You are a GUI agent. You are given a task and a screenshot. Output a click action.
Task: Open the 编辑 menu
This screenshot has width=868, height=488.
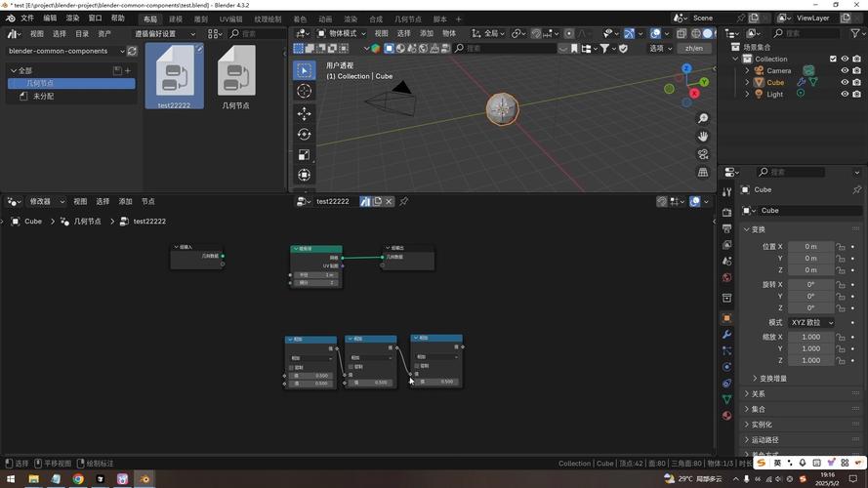click(x=50, y=19)
